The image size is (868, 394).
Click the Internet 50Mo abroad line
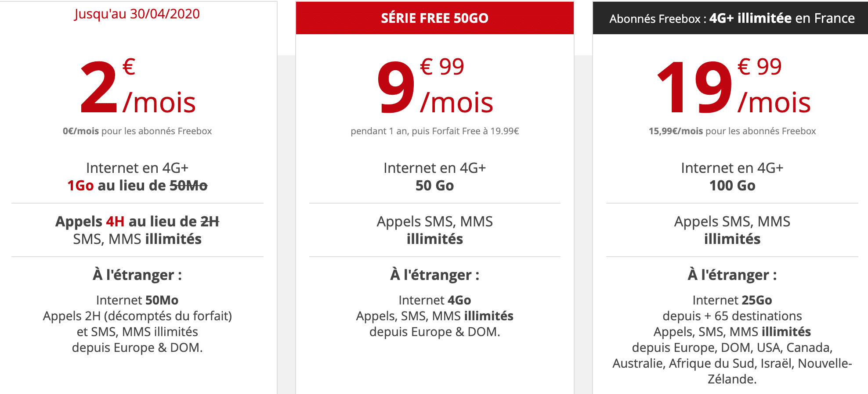(137, 300)
